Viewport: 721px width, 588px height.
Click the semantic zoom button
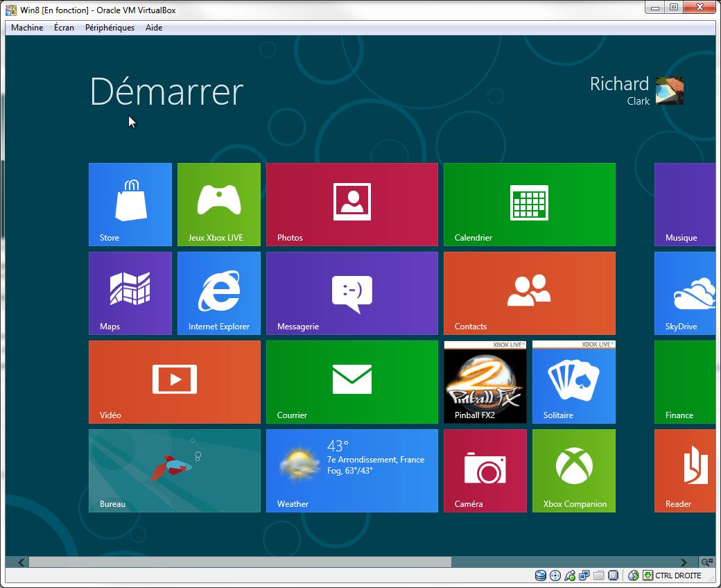(x=706, y=562)
